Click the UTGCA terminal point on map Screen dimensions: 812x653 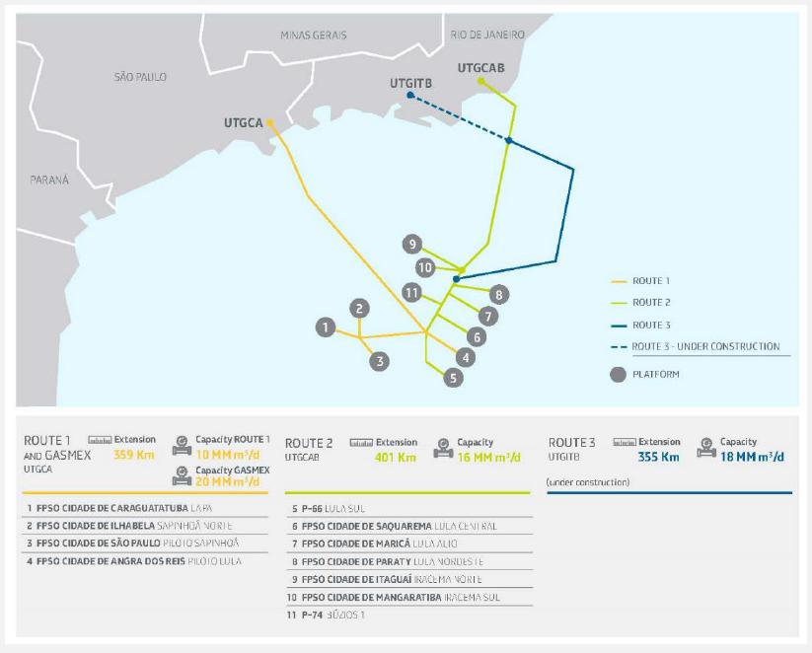(x=269, y=122)
